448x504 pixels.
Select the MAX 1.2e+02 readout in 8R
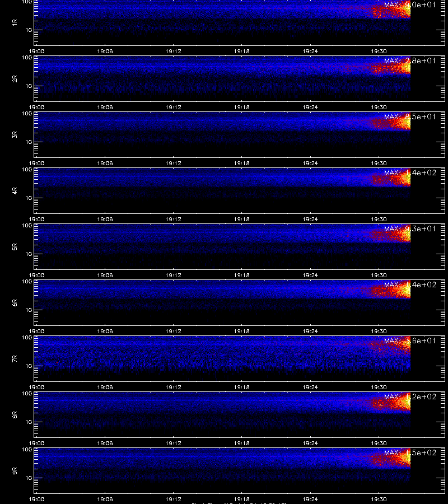pos(410,396)
